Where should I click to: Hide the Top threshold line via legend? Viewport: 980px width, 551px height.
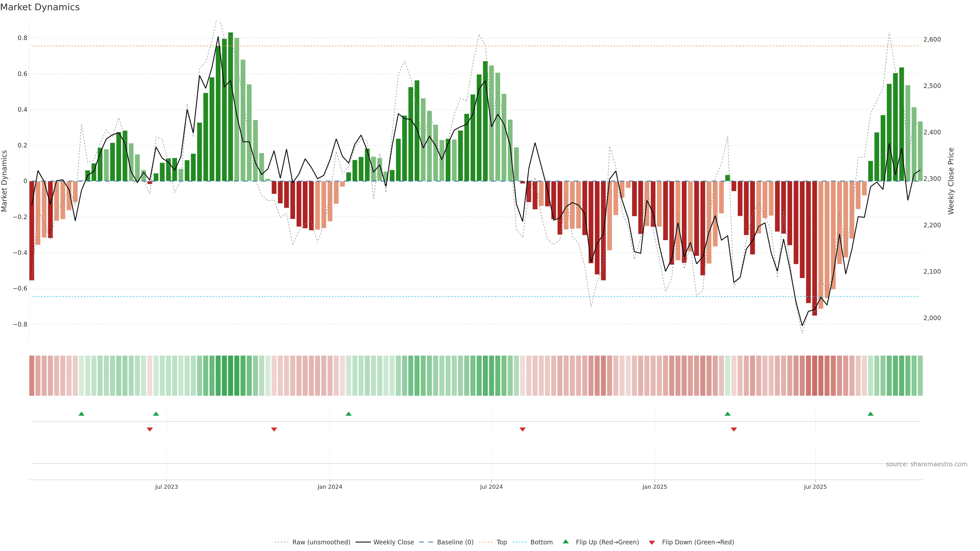pos(501,542)
